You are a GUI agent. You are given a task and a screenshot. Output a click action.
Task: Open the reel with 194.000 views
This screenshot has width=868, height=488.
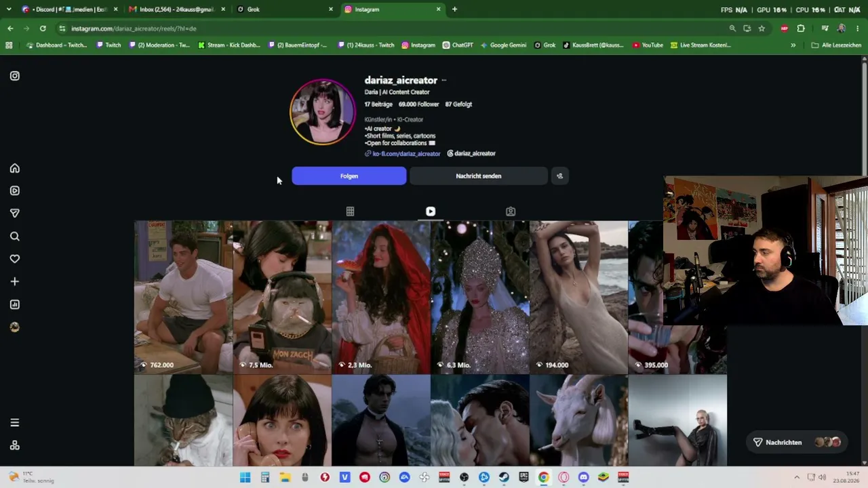(579, 298)
